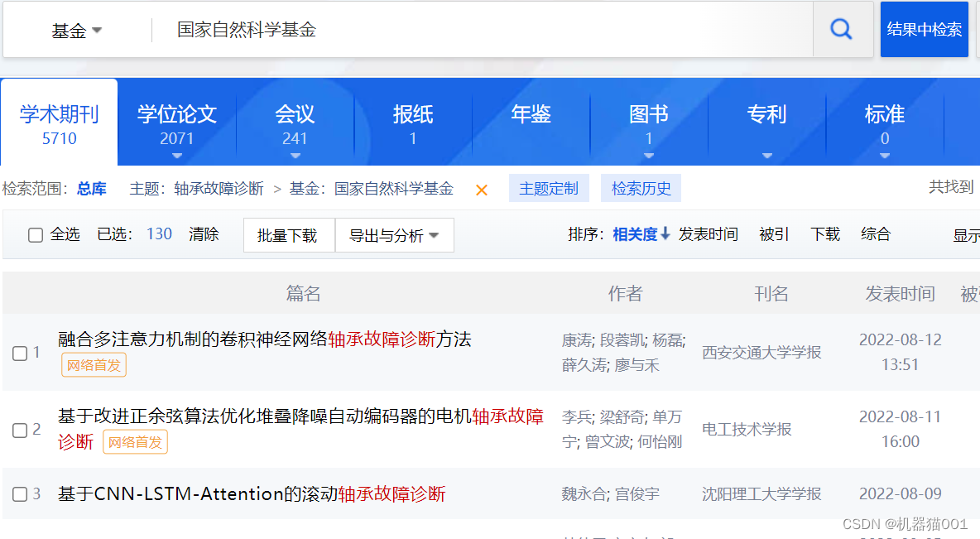Open journal 电工技术学报
This screenshot has width=980, height=539.
pos(747,430)
